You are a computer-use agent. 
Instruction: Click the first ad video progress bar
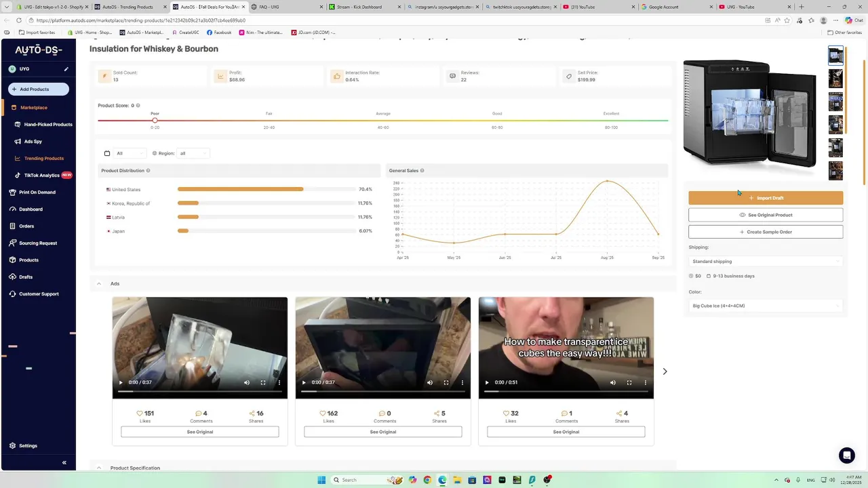pos(199,391)
